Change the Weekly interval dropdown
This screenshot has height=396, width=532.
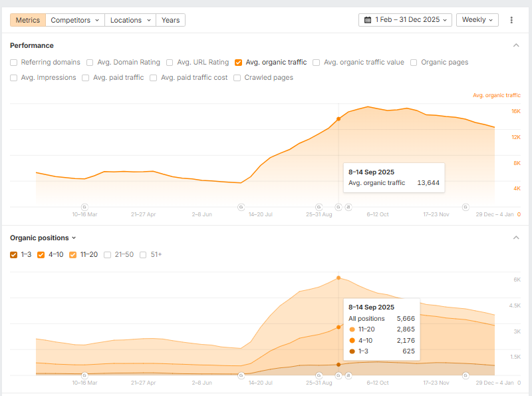pyautogui.click(x=477, y=20)
